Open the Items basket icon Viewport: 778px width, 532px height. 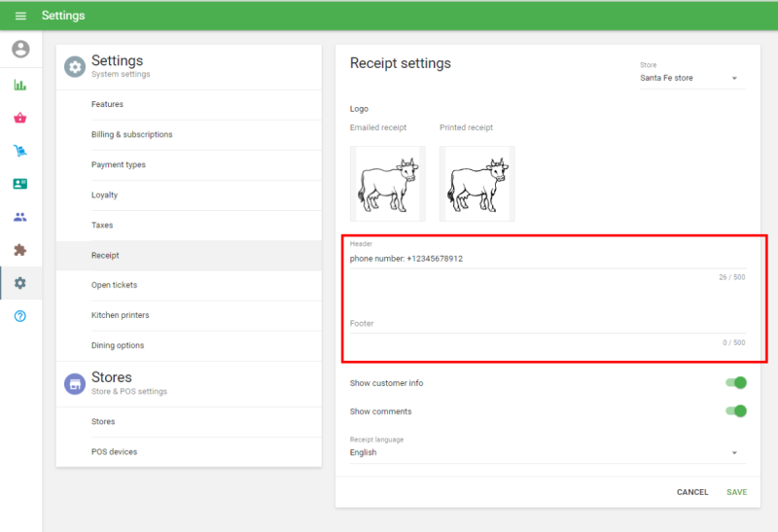click(x=20, y=118)
